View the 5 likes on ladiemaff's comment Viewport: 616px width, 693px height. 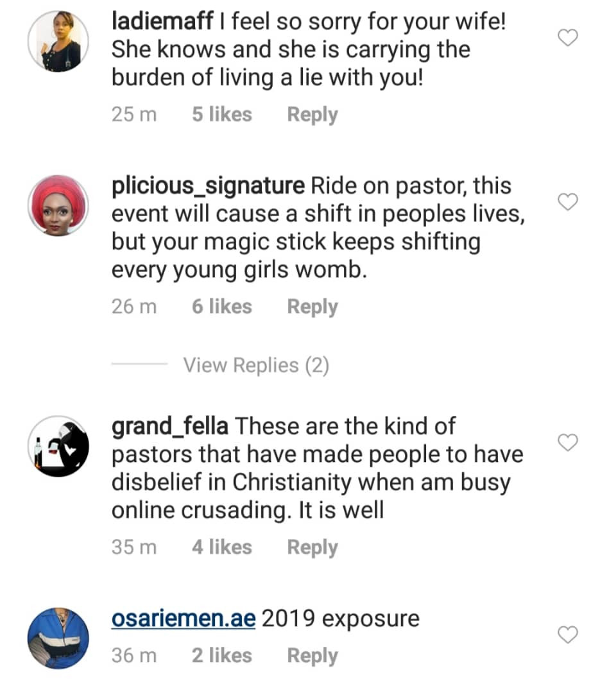[221, 115]
